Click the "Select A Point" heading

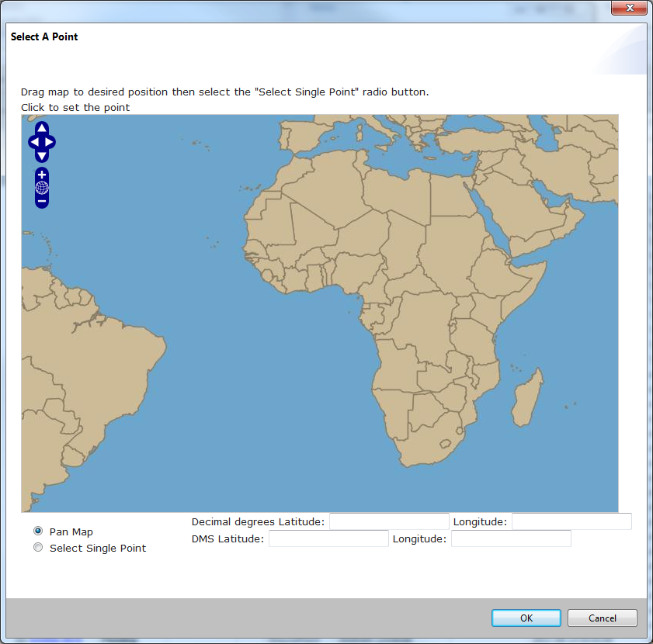[x=44, y=36]
